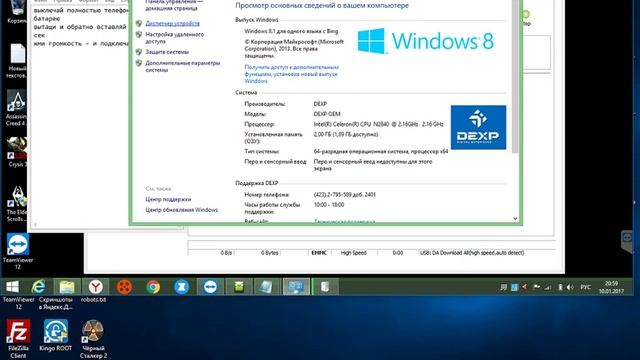Click processor value Intel(R) Celeron(R) CPU N2840
The width and height of the screenshot is (640, 360).
pos(378,124)
